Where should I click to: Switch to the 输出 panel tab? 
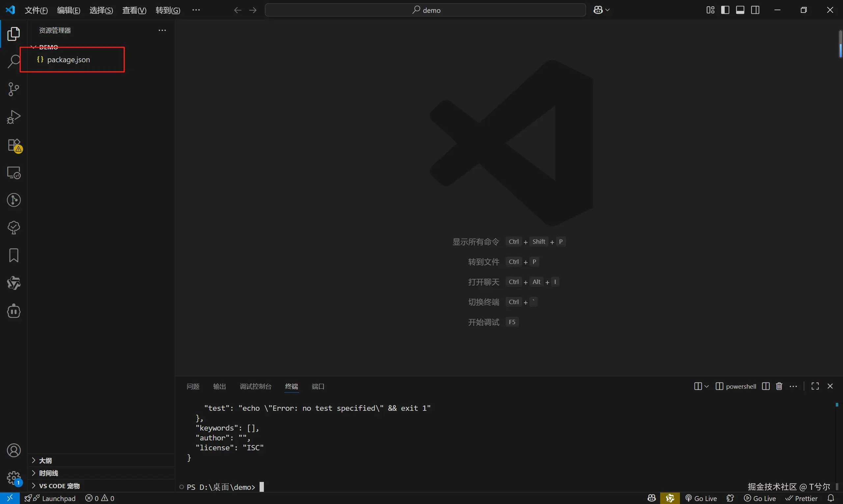point(219,386)
